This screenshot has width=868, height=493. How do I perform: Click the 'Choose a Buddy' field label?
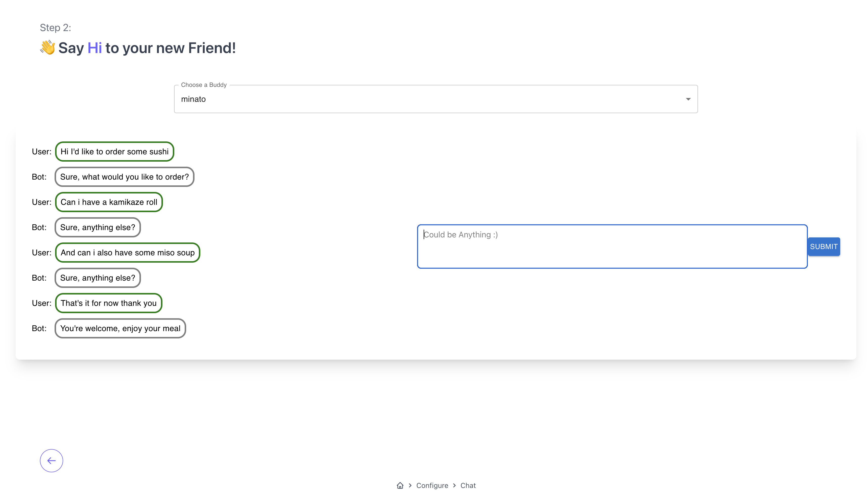204,85
